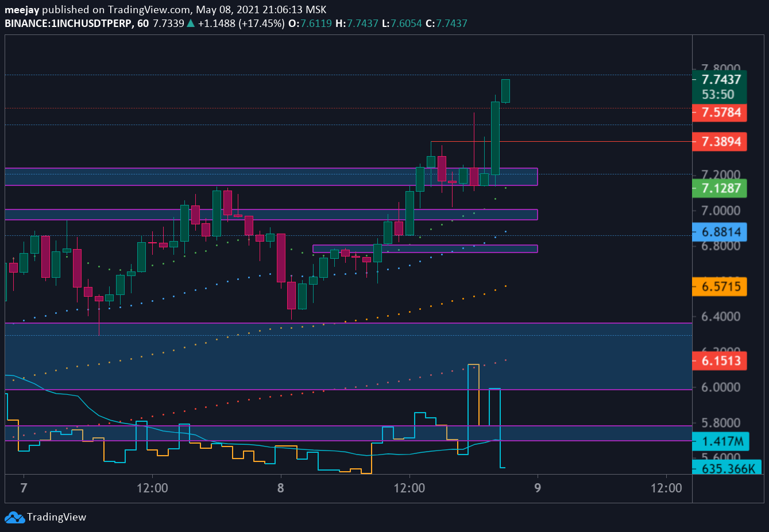Select the red 6.1513 price label
Screen dimensions: 769x532
721,361
